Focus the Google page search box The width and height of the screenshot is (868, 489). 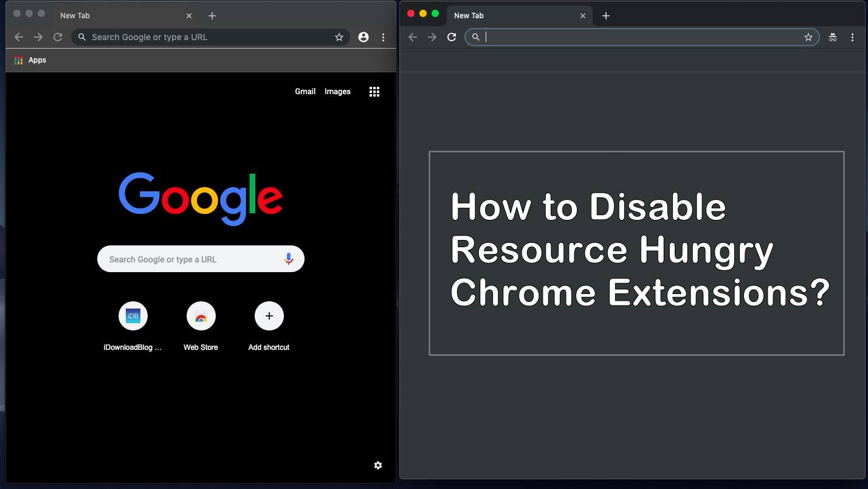click(201, 259)
